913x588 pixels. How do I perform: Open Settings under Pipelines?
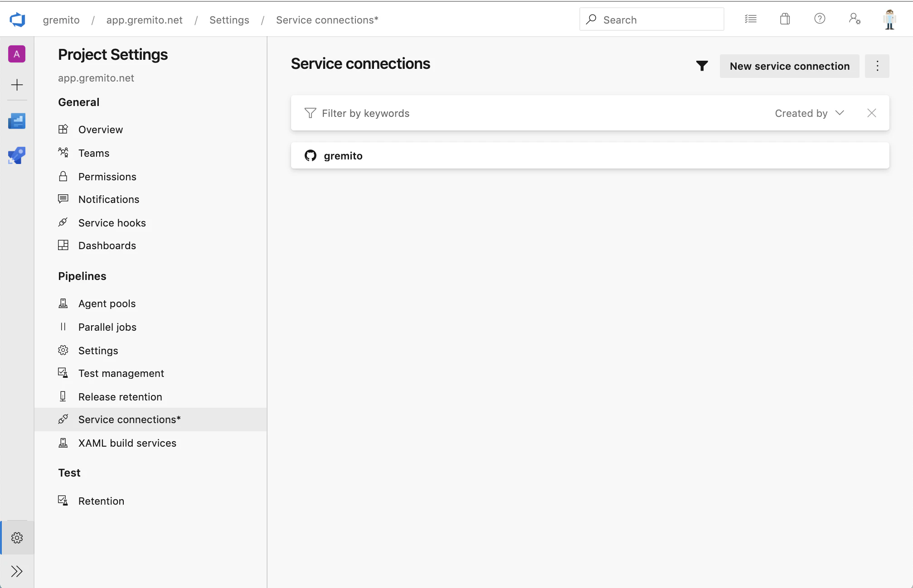coord(151,351)
